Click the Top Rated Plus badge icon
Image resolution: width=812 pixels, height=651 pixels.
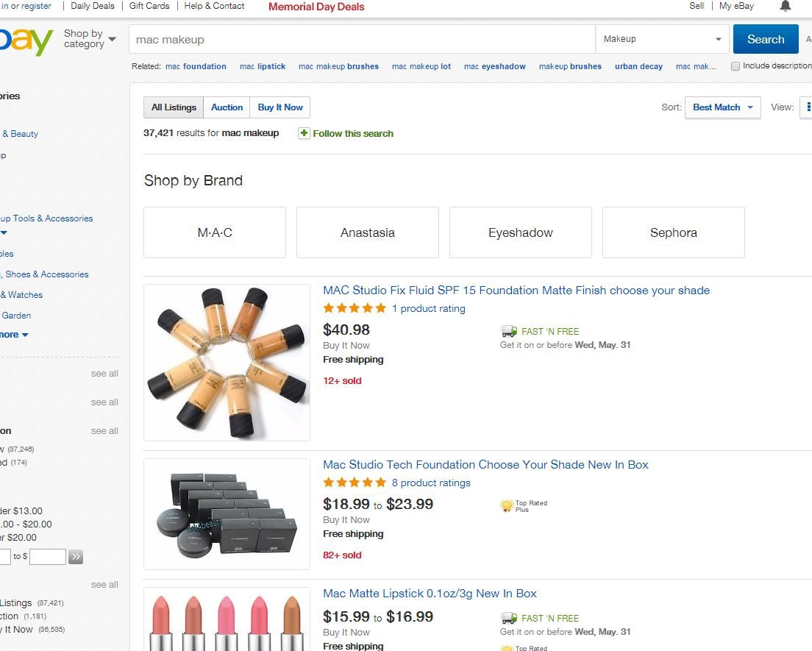(505, 506)
